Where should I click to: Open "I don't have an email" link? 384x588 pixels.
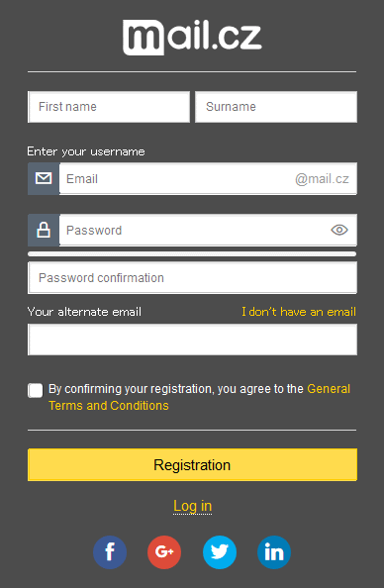coord(299,312)
